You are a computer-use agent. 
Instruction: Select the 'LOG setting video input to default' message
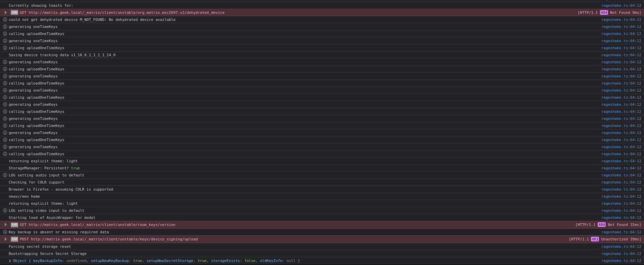pos(46,210)
